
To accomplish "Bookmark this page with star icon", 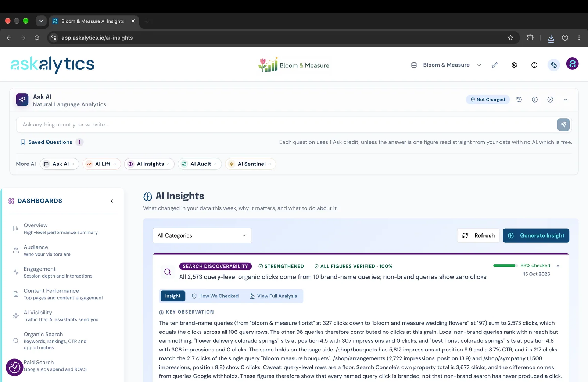I will pos(510,38).
